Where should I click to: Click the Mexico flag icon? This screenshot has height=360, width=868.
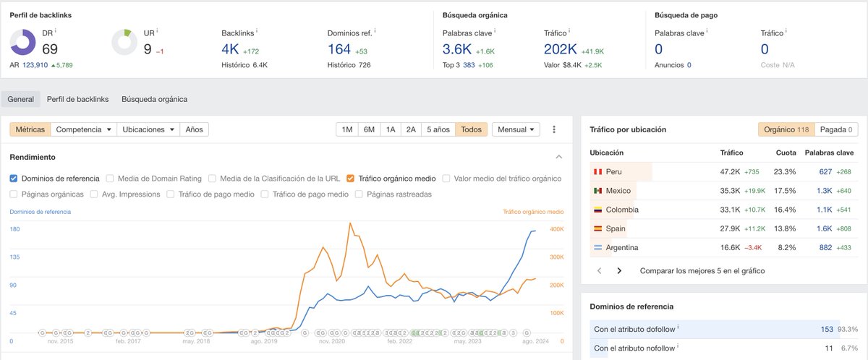597,191
